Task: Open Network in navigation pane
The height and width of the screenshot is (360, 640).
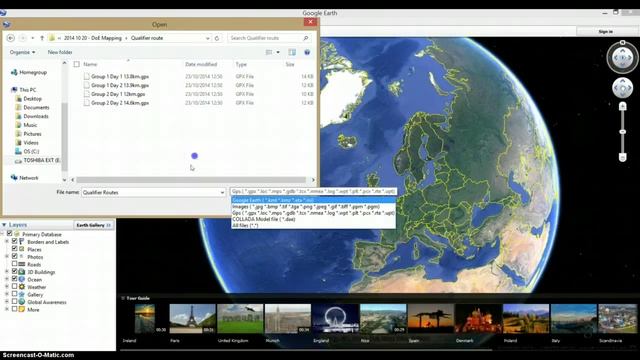Action: click(24, 178)
